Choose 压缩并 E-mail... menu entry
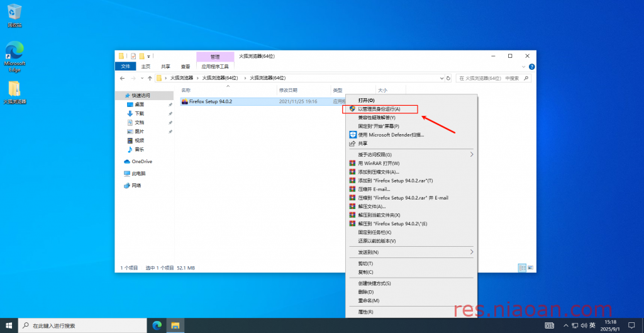The image size is (644, 333). pyautogui.click(x=411, y=189)
